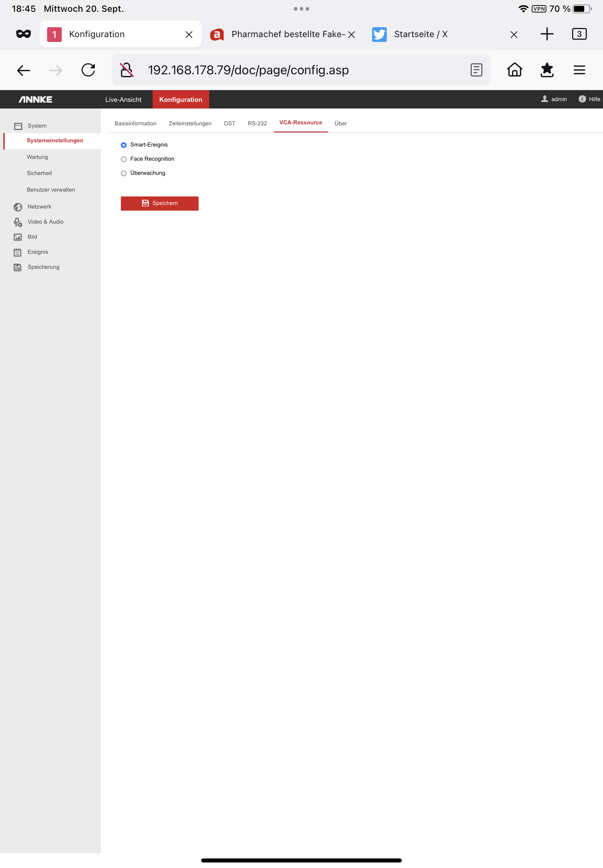Expand the Video & Audio section

[45, 222]
